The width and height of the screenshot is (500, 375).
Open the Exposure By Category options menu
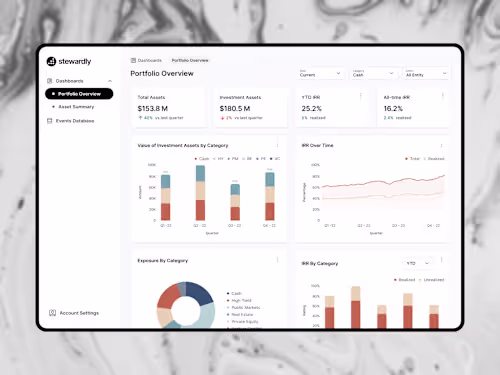coord(277,260)
